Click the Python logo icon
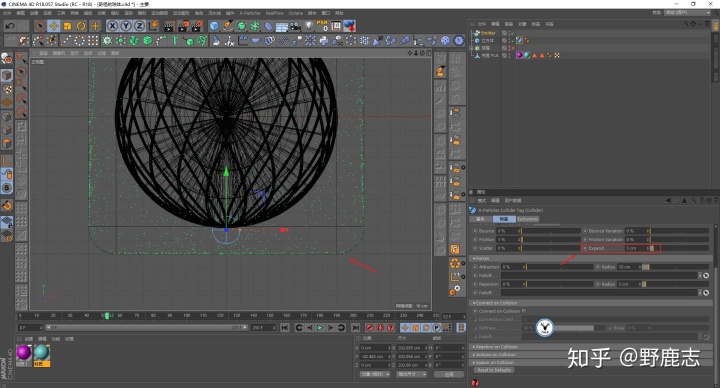720x388 pixels. (x=324, y=41)
